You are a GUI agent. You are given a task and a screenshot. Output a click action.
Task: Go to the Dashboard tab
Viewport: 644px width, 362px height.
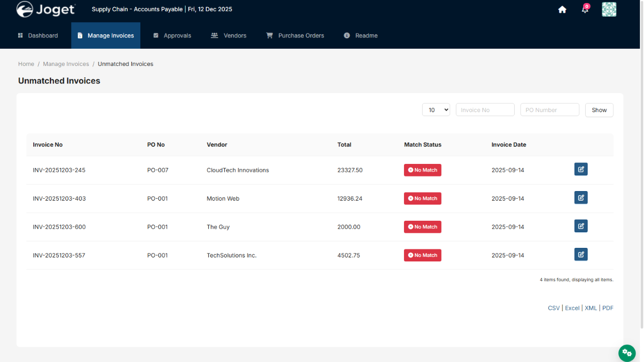coord(38,36)
